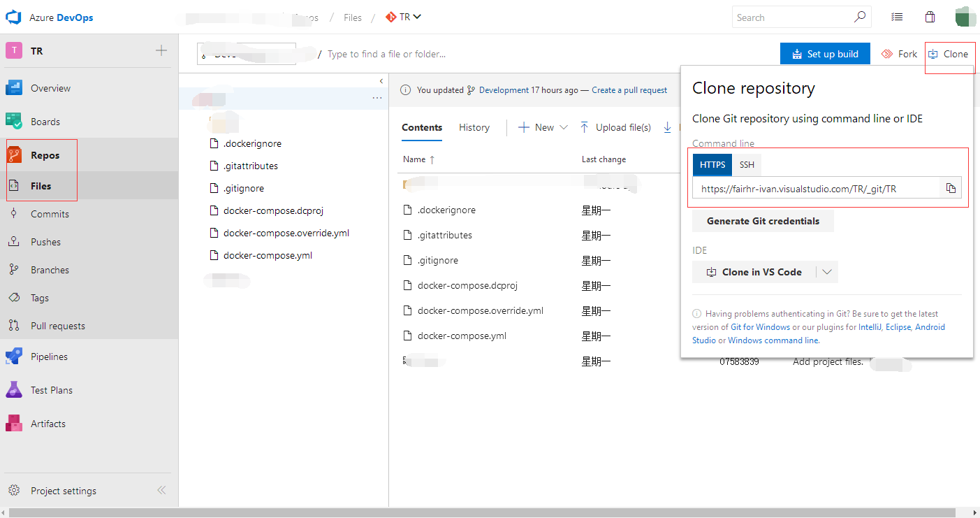
Task: Copy the HTTPS clone URL to clipboard
Action: tap(951, 188)
